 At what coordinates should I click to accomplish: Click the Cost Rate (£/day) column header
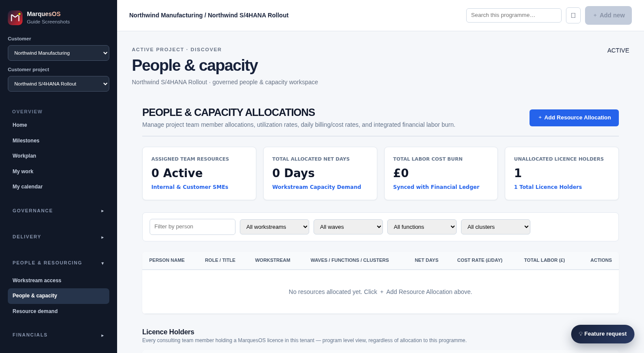pos(480,260)
